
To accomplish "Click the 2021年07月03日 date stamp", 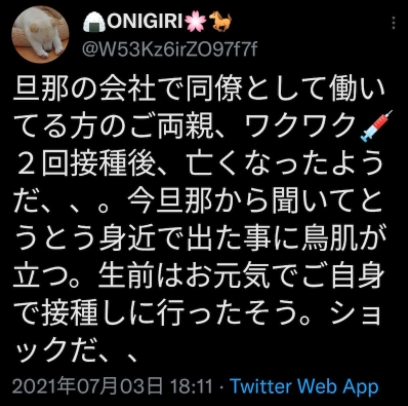I will [x=88, y=387].
